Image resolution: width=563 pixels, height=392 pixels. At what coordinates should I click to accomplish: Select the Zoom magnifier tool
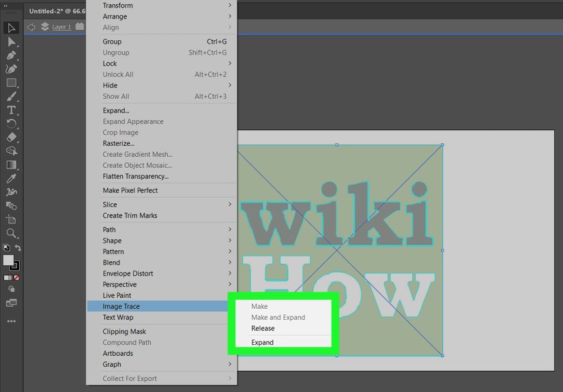click(x=12, y=233)
